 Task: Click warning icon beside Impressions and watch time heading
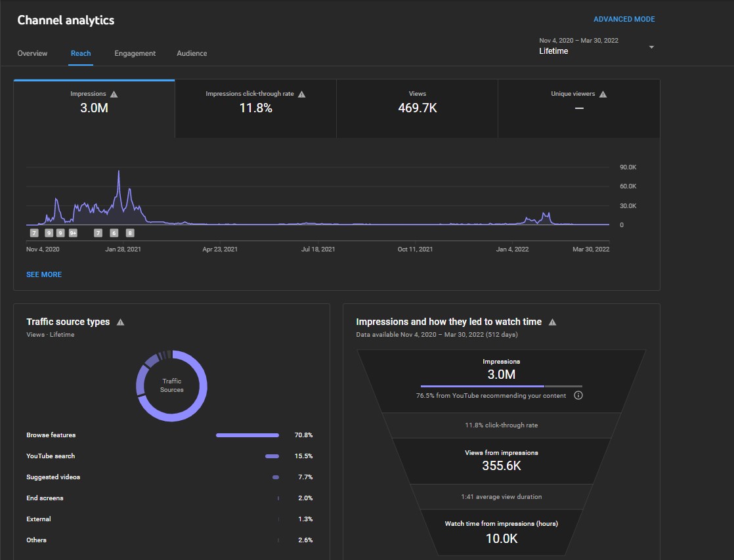click(552, 322)
